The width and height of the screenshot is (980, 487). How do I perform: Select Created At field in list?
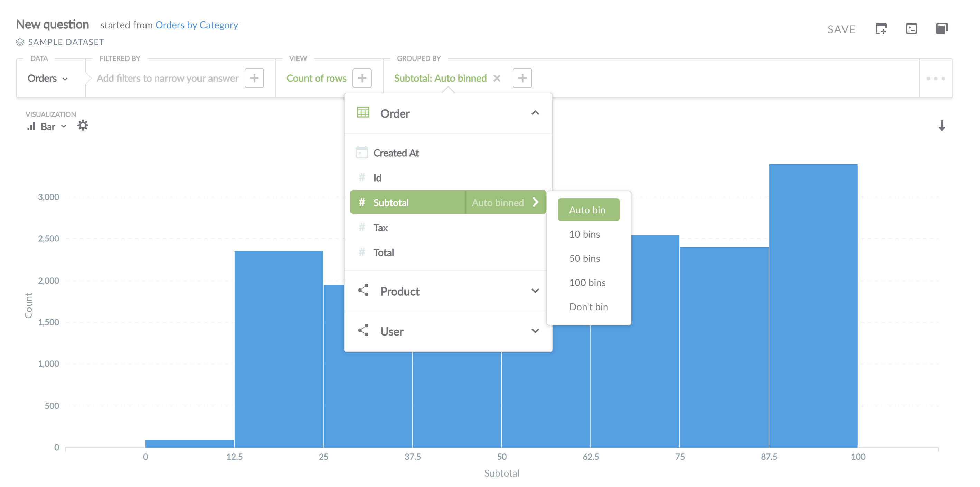tap(396, 153)
